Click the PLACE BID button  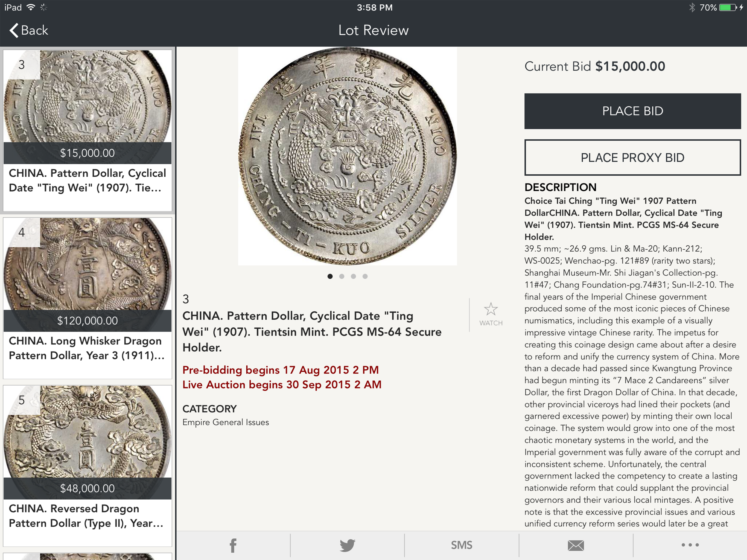pyautogui.click(x=632, y=111)
